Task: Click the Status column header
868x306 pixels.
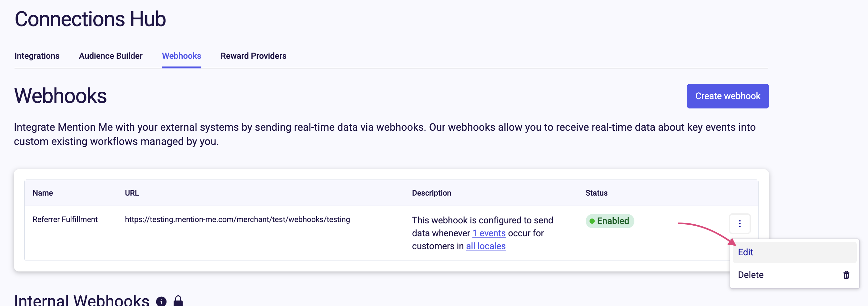Action: [x=596, y=193]
